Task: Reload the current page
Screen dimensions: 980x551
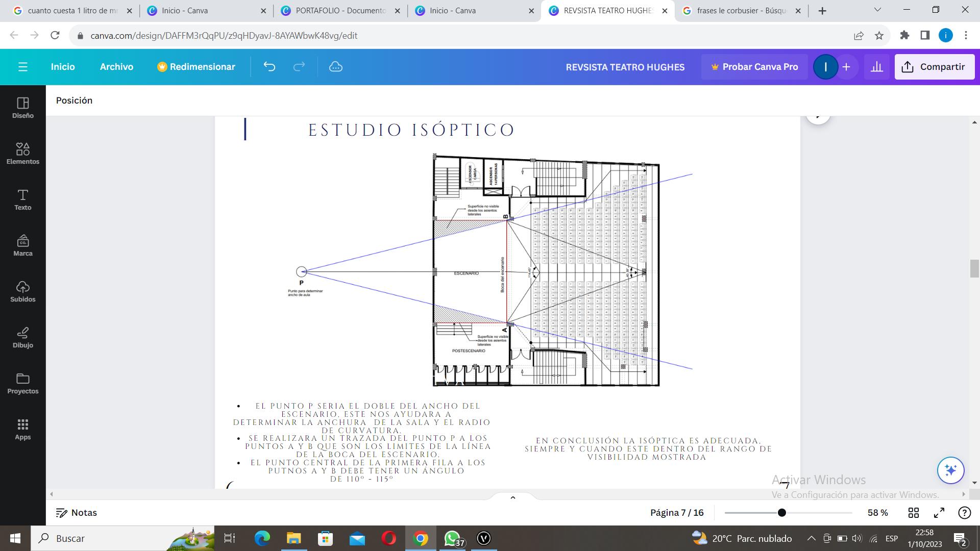Action: tap(55, 35)
